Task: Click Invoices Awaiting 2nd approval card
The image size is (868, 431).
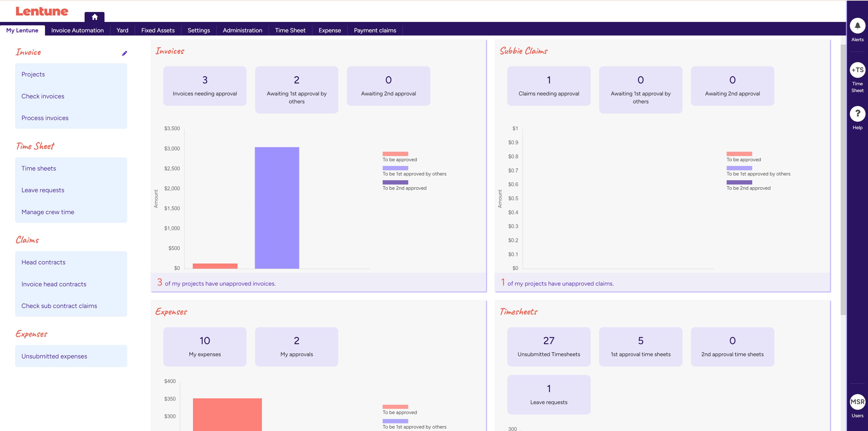Action: pos(389,86)
